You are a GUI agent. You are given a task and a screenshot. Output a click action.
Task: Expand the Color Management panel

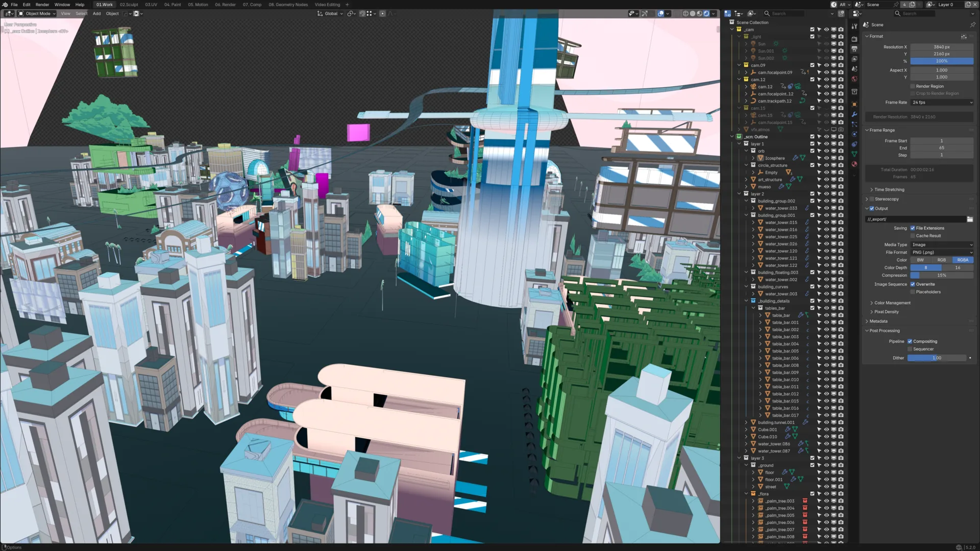point(892,303)
